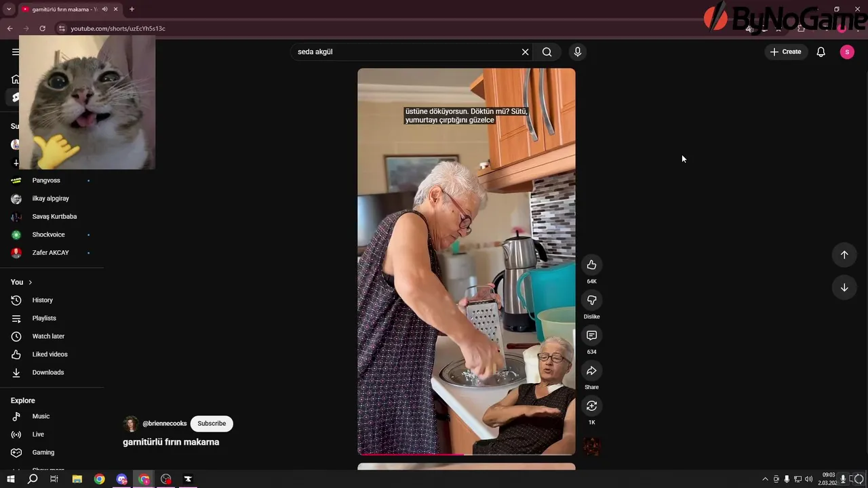Image resolution: width=868 pixels, height=488 pixels.
Task: Click the Gaming trophy icon
Action: [x=16, y=453]
